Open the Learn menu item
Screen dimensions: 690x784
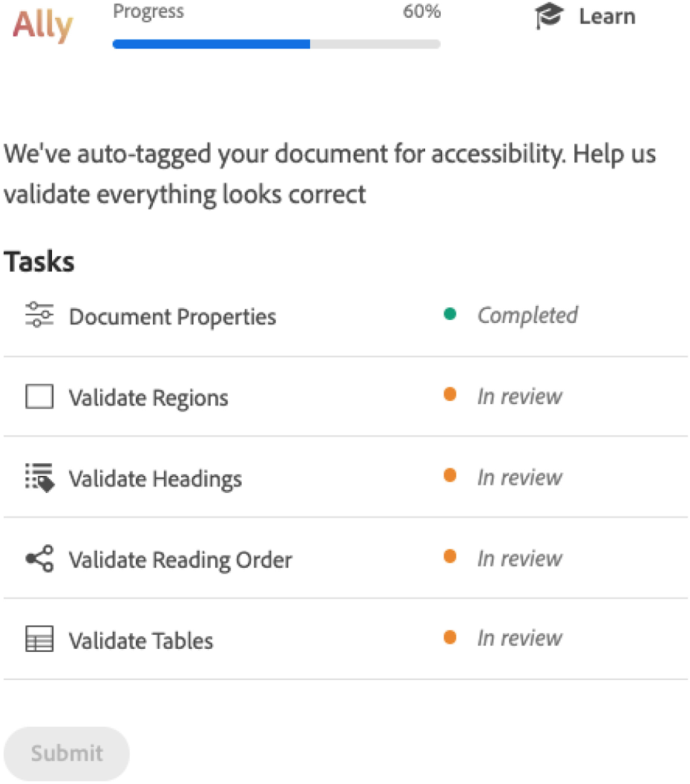(x=607, y=16)
